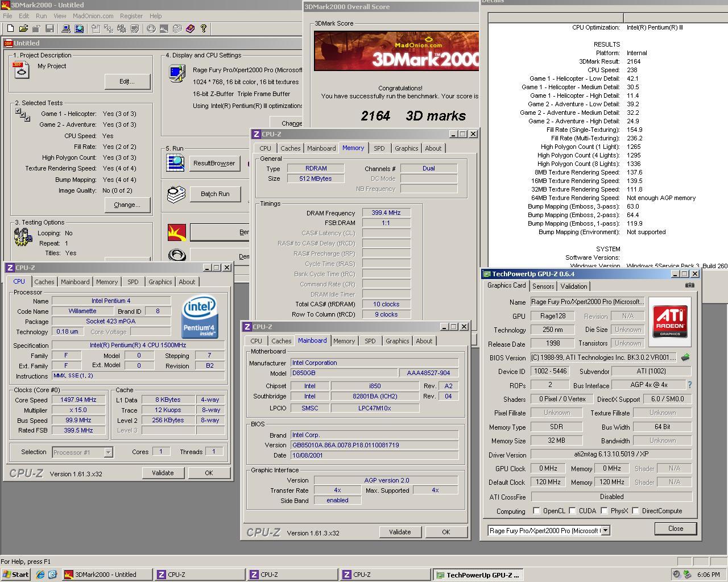The width and height of the screenshot is (728, 582).
Task: Click the testing options gears toolbar icon
Action: [122, 28]
